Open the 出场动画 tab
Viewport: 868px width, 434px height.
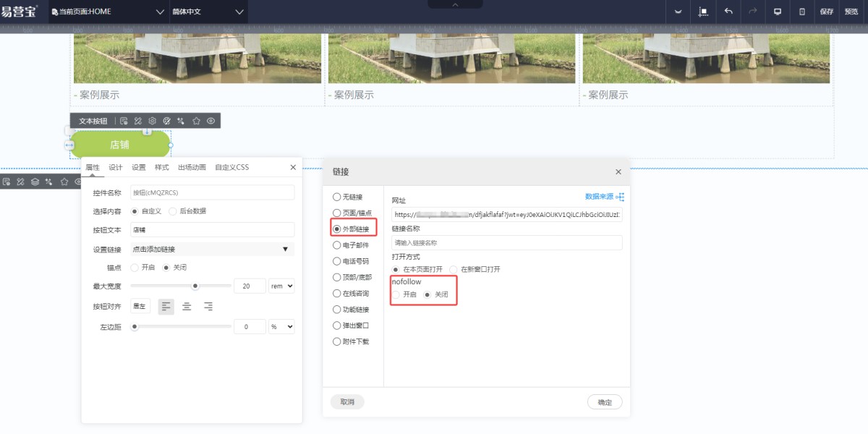tap(192, 167)
